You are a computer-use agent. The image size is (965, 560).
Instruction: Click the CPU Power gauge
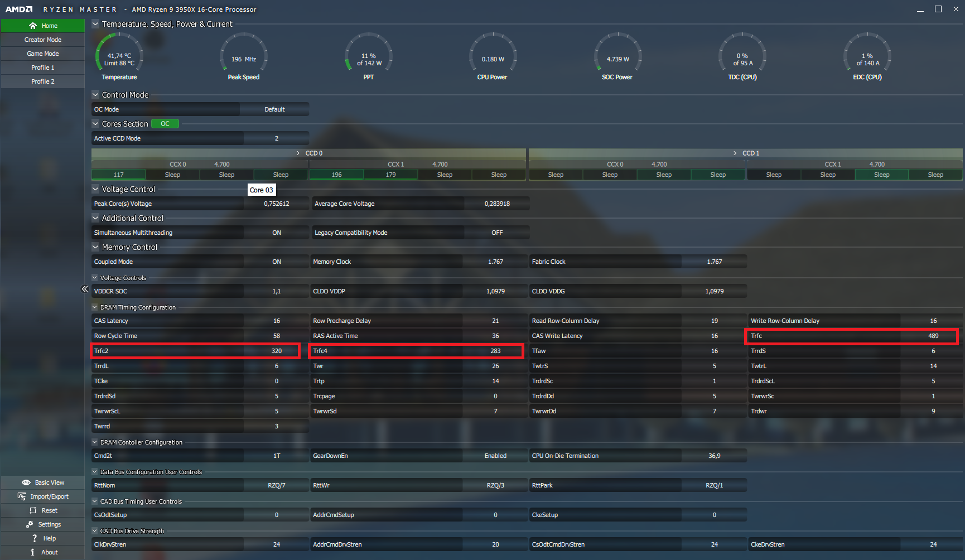493,57
